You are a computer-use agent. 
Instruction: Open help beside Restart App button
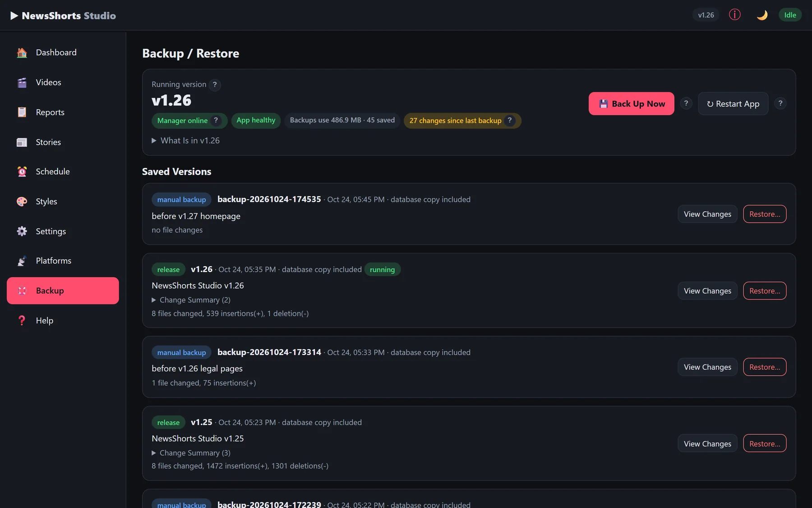(x=780, y=103)
